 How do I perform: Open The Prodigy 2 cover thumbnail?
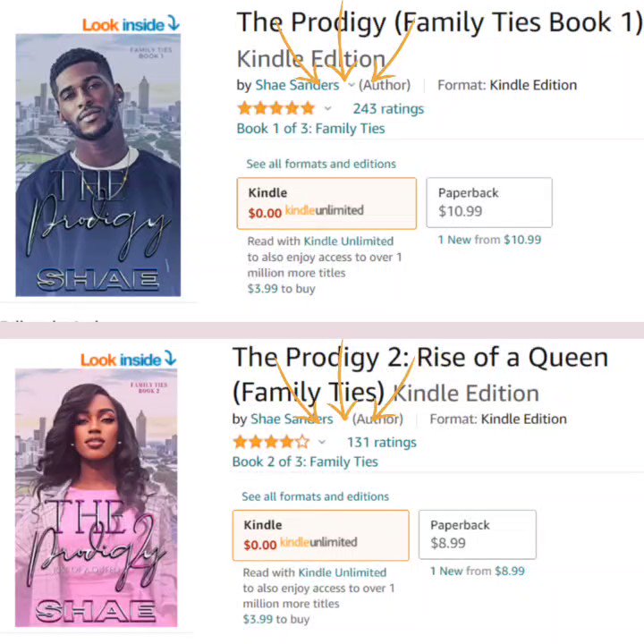tap(97, 498)
